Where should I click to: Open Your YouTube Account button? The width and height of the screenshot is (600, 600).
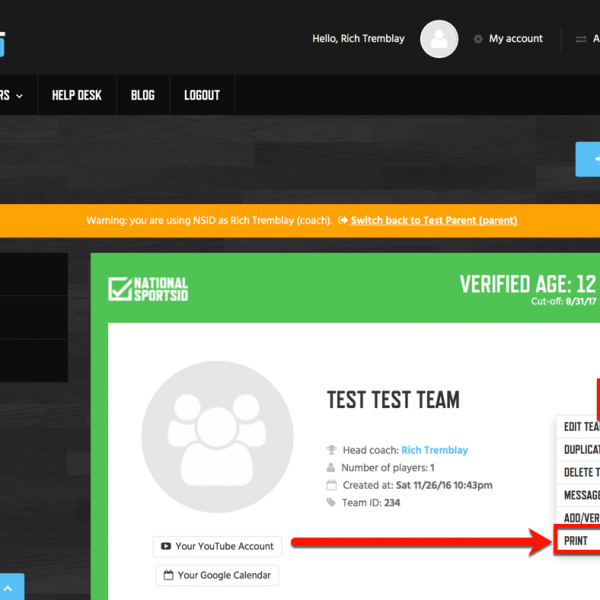[217, 546]
